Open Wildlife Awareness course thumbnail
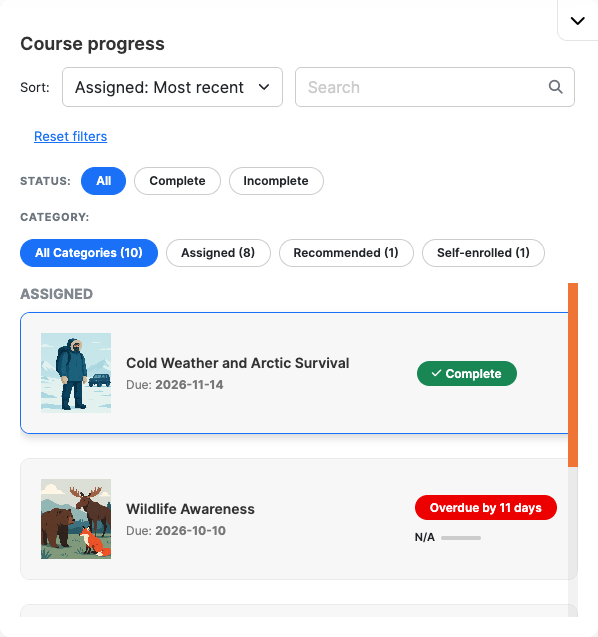The image size is (598, 637). point(76,519)
